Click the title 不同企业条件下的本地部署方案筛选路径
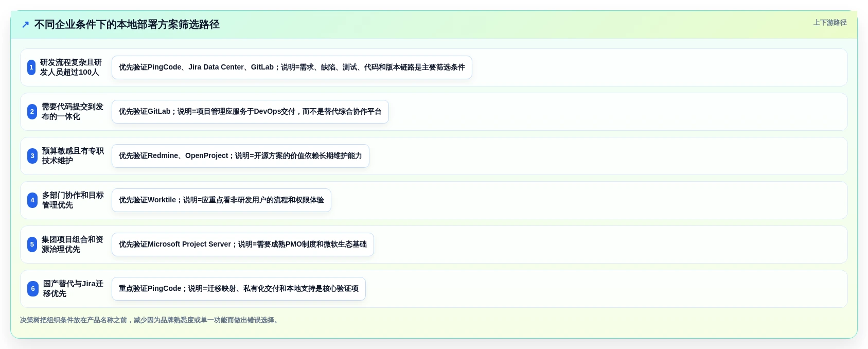868x349 pixels. tap(127, 25)
